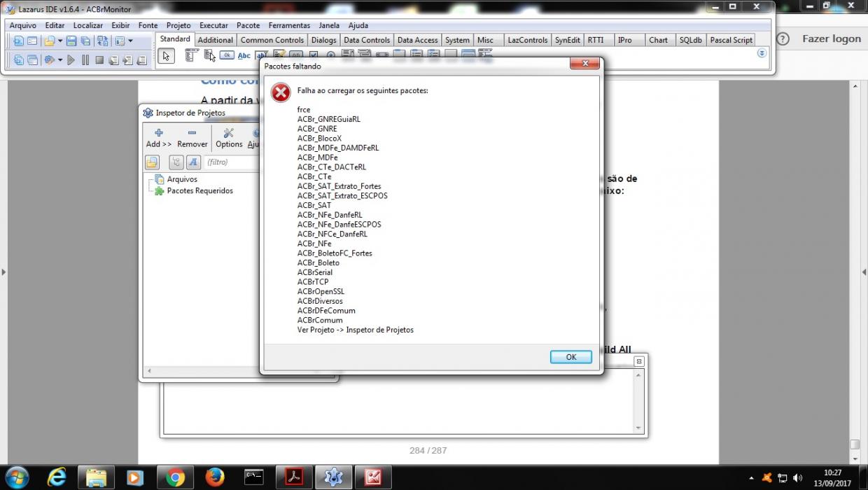Open the Projeto menu
The image size is (868, 490).
point(178,25)
